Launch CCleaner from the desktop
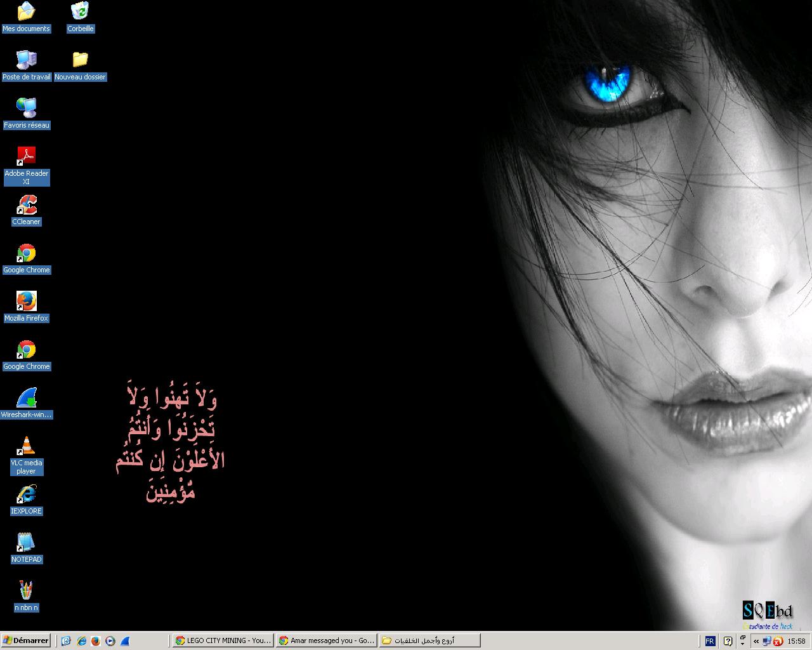 tap(26, 205)
